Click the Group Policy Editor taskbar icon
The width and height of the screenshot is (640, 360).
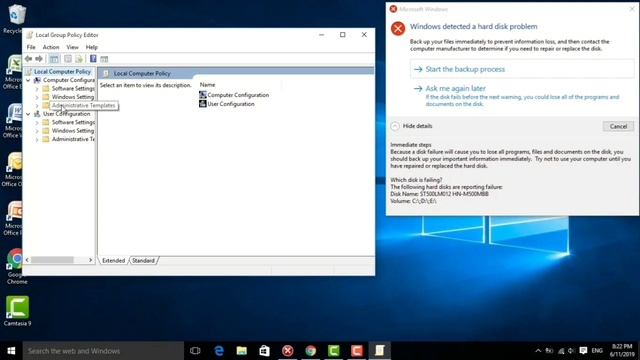point(380,351)
